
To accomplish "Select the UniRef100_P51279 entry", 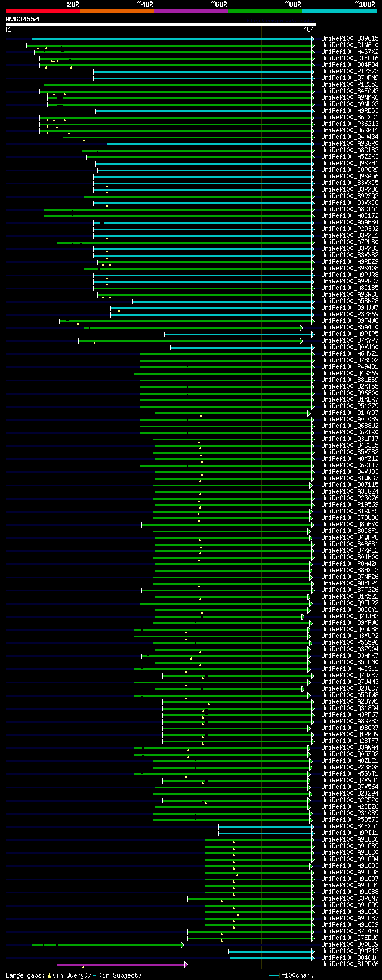I will [x=350, y=406].
